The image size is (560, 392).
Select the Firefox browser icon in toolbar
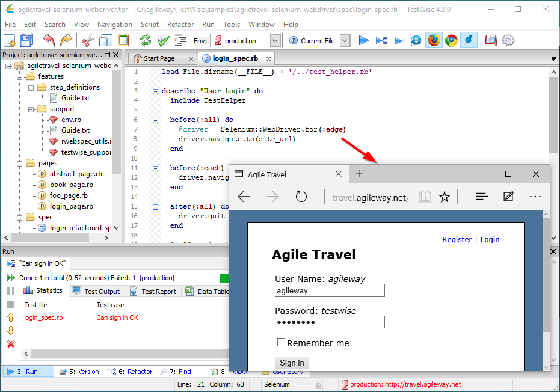(434, 40)
